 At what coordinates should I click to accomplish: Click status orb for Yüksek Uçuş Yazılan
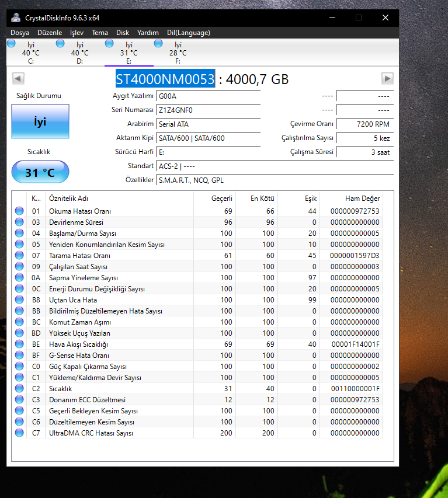click(x=19, y=333)
